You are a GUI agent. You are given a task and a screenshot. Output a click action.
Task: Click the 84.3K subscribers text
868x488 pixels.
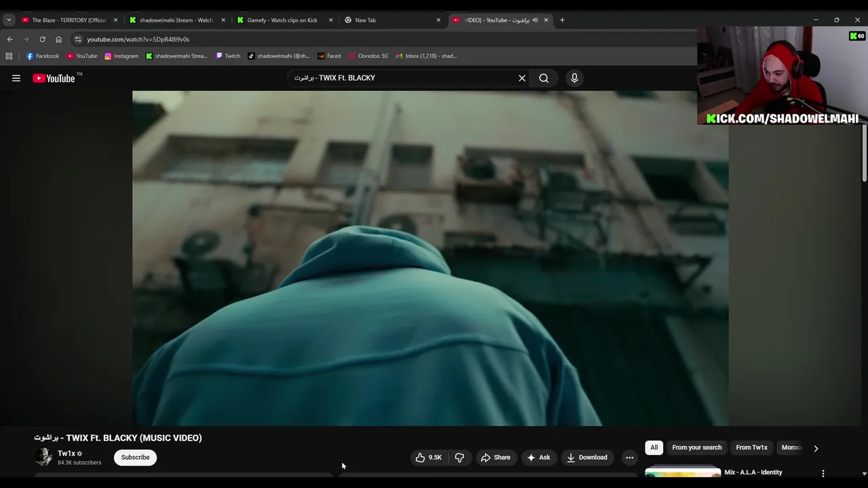coord(79,463)
